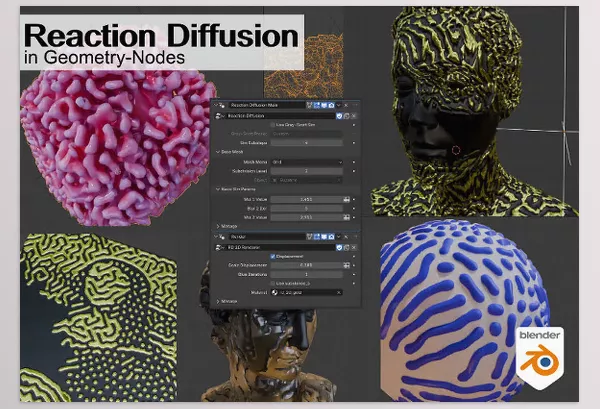This screenshot has width=600, height=409.
Task: Toggle attribute input icon for Mix 2 Value
Action: [x=346, y=217]
